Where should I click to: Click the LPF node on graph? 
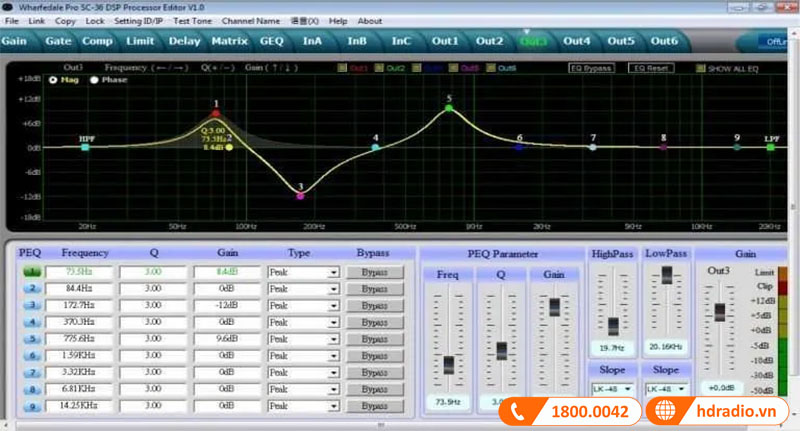[770, 147]
